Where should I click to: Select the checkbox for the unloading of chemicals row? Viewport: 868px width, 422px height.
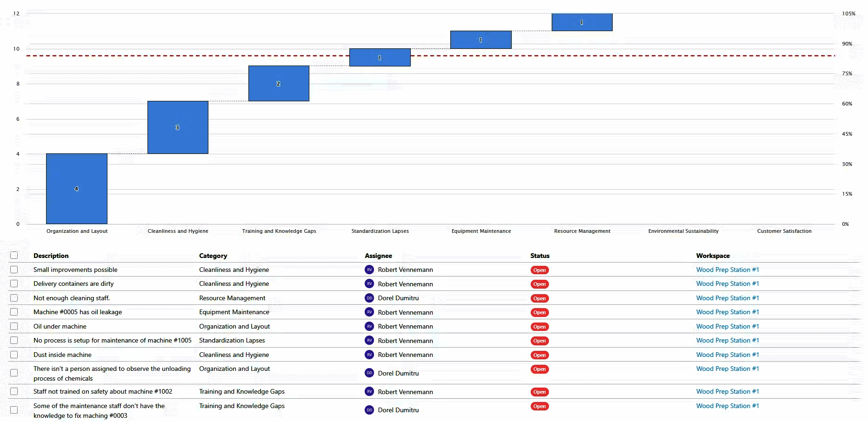[14, 373]
